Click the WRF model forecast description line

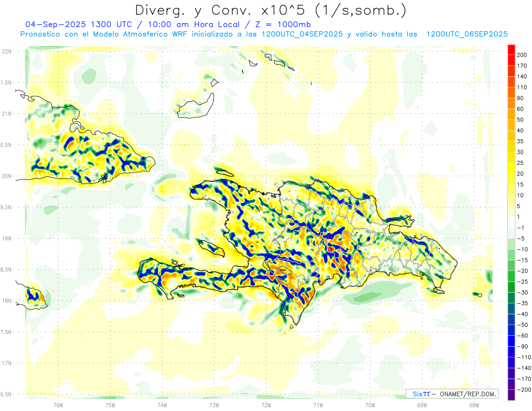coord(263,34)
